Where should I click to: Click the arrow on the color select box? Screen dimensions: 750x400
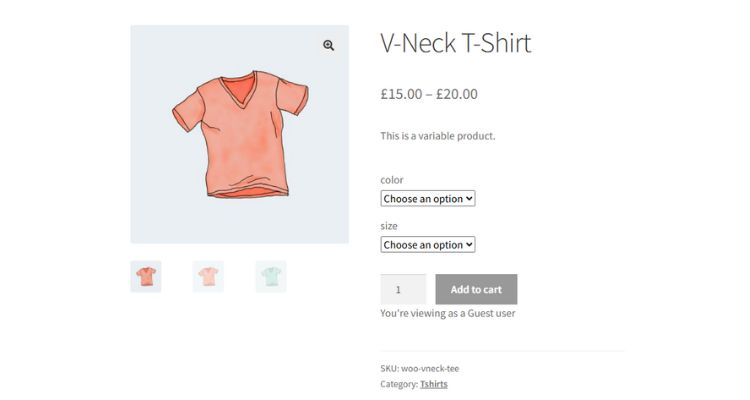coord(469,199)
